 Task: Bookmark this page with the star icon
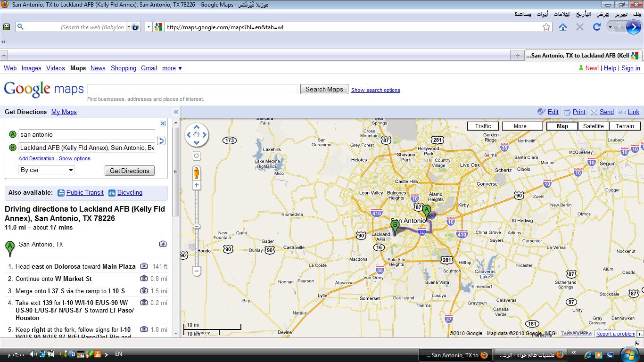[x=546, y=27]
